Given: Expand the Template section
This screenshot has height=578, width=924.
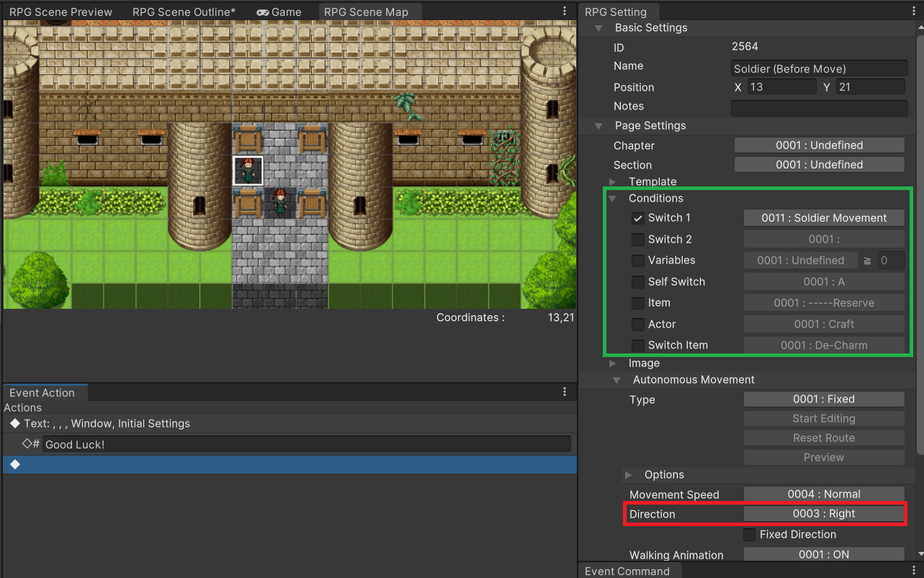Looking at the screenshot, I should click(x=613, y=182).
